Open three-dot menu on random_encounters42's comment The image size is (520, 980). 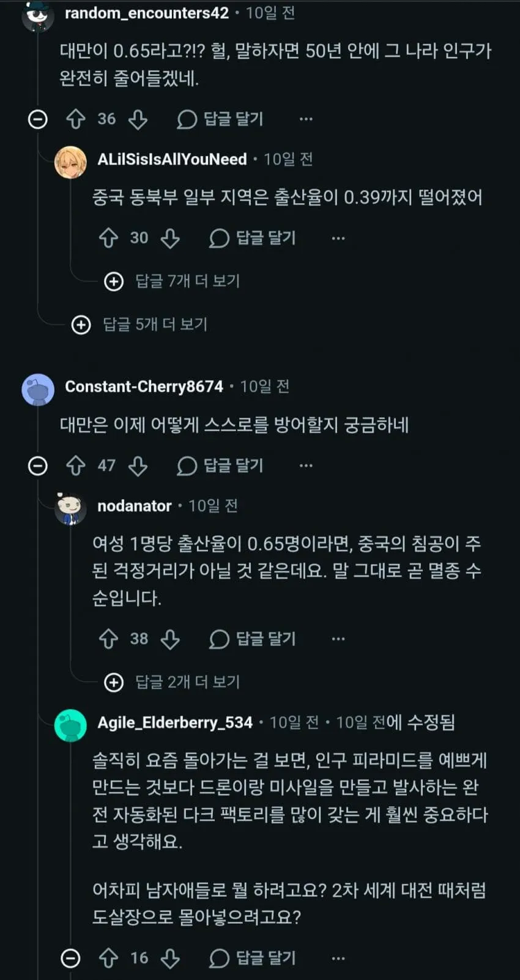[x=306, y=119]
